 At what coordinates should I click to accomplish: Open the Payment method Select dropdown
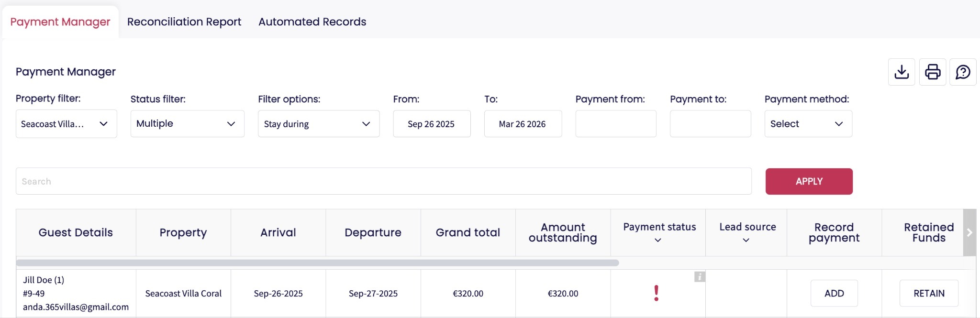[x=808, y=124]
